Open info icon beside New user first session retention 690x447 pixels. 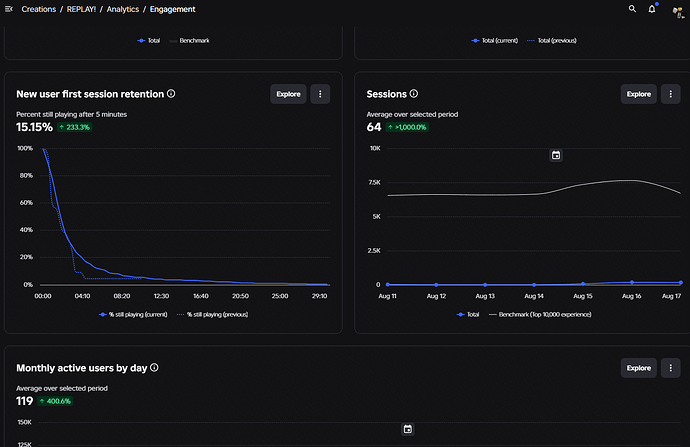[171, 94]
